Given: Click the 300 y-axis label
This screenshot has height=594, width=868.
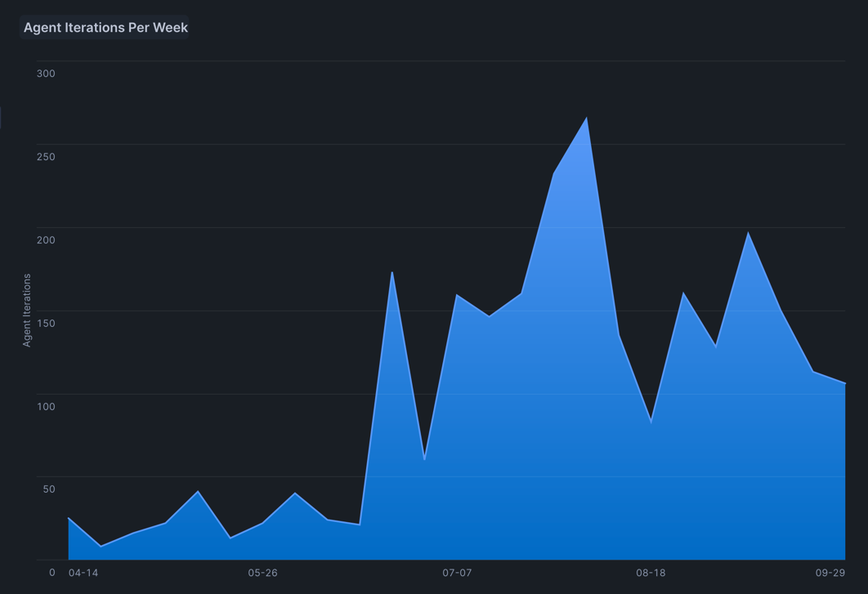Looking at the screenshot, I should (x=46, y=74).
